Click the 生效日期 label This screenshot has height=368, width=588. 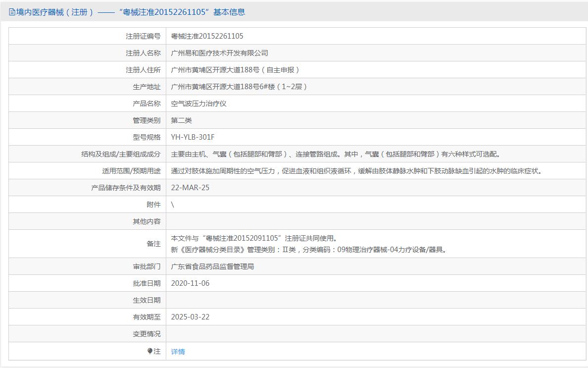pyautogui.click(x=147, y=300)
